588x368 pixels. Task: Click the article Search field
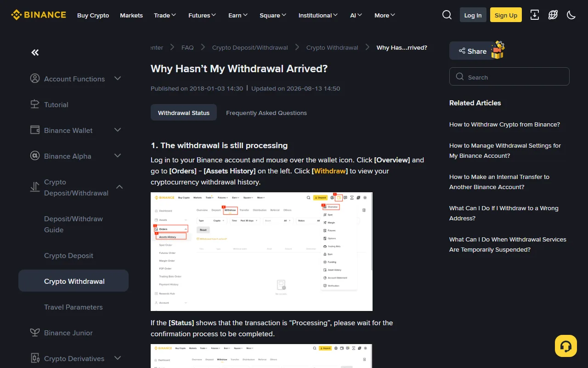tap(509, 77)
